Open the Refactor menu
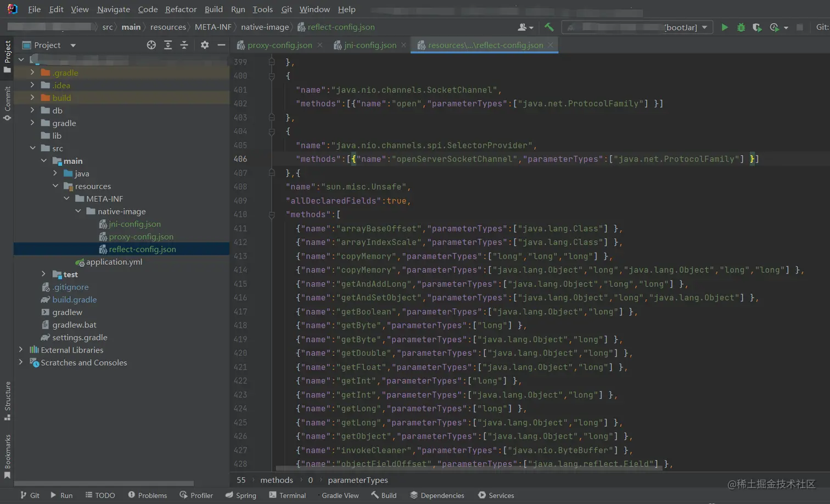 click(x=181, y=9)
